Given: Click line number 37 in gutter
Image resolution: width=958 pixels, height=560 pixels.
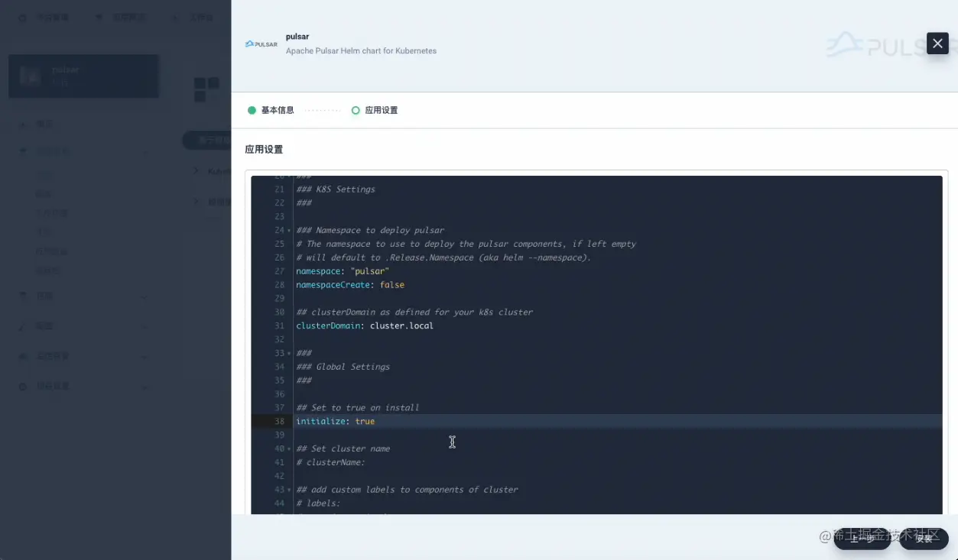Looking at the screenshot, I should [279, 408].
